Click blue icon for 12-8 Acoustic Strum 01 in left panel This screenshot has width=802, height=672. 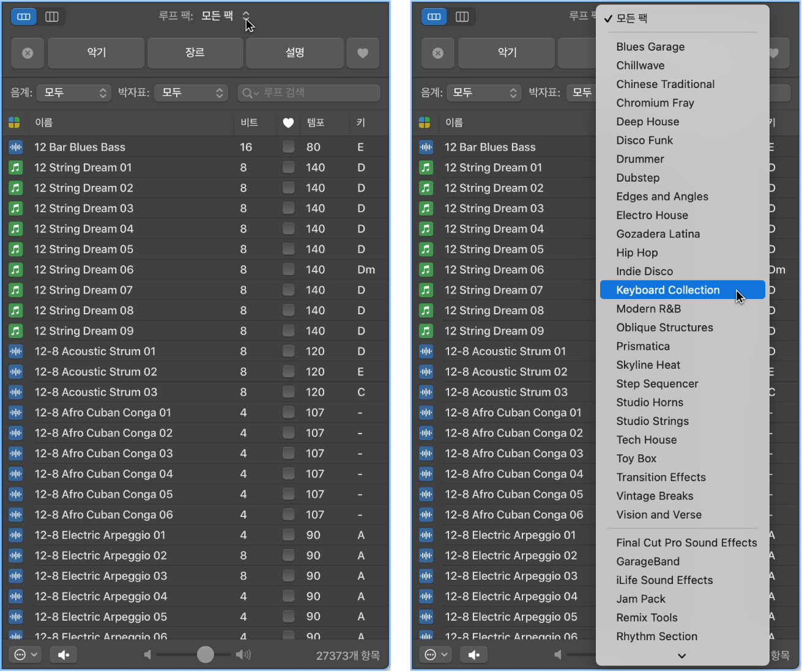tap(15, 351)
